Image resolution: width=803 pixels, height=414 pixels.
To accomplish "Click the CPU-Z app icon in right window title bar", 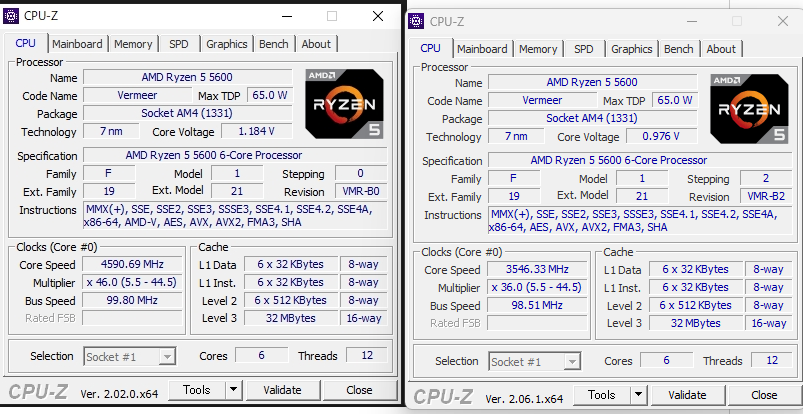I will click(x=416, y=21).
